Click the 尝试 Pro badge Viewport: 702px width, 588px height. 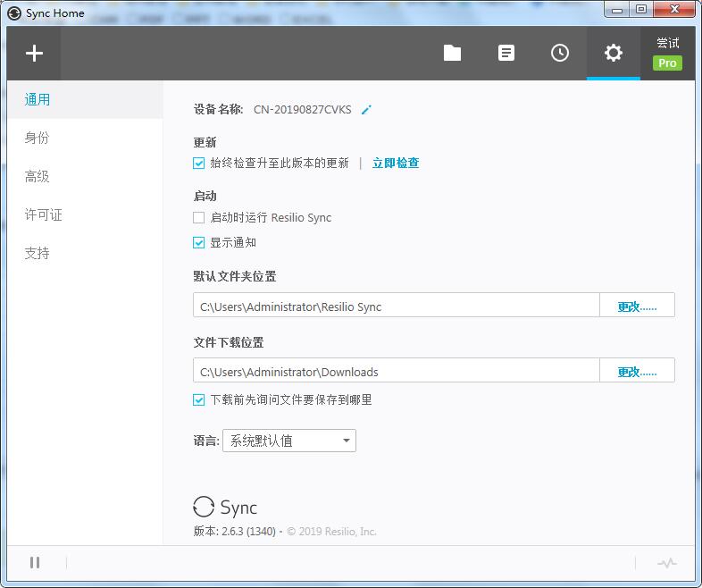pyautogui.click(x=667, y=54)
